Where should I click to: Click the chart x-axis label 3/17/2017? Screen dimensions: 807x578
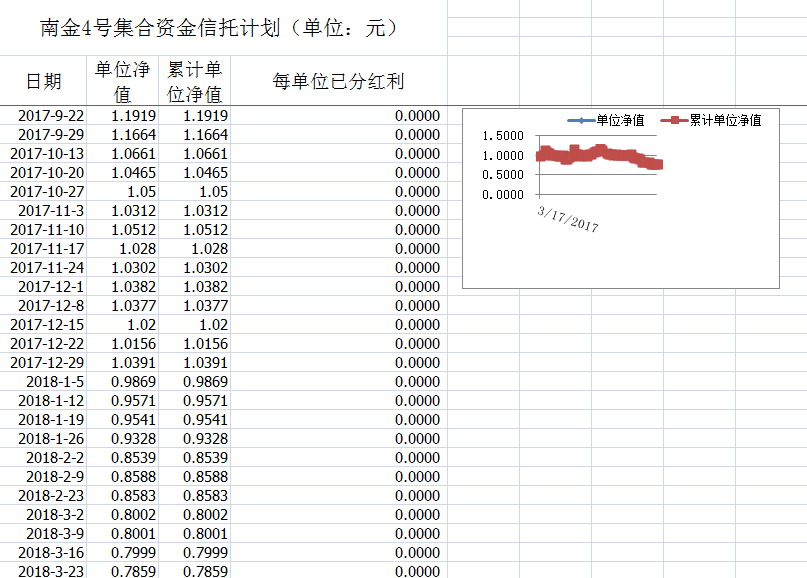[568, 218]
